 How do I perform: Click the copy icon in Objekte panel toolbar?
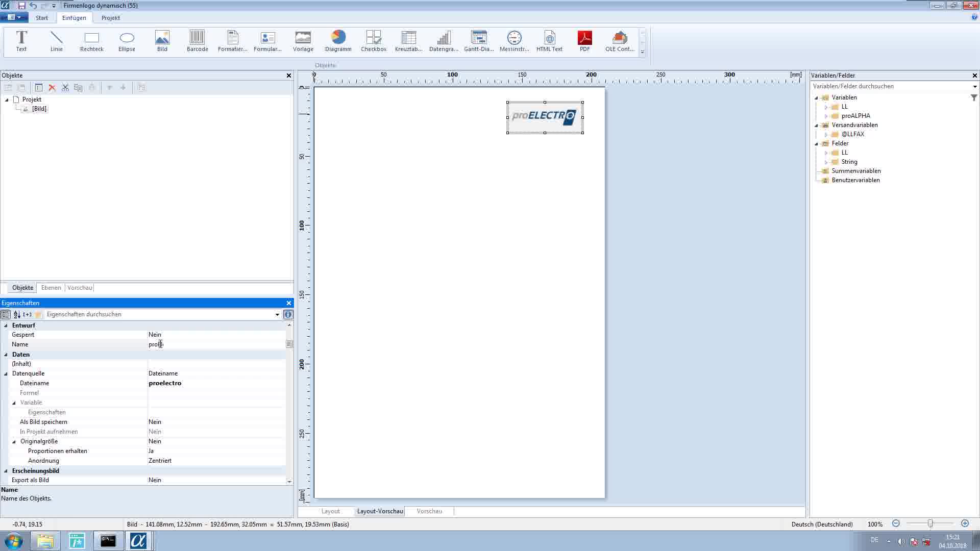click(78, 88)
